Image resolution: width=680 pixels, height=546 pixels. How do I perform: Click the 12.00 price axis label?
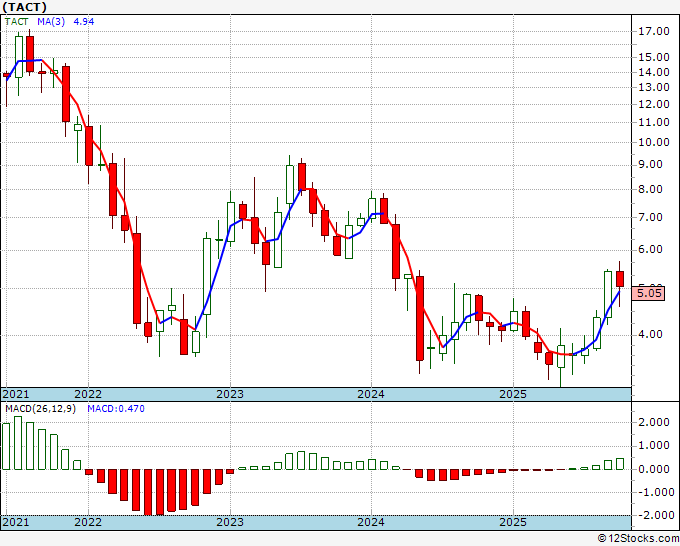[x=654, y=104]
